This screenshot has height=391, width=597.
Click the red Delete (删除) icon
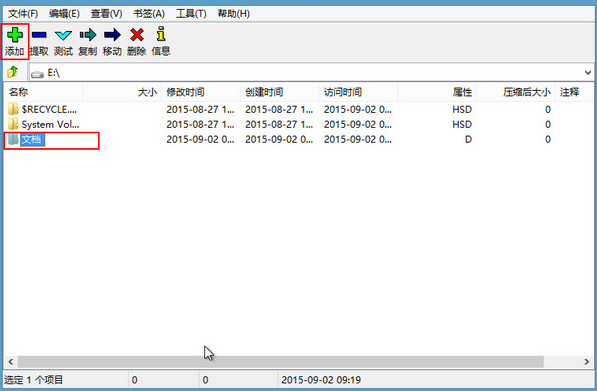(137, 35)
